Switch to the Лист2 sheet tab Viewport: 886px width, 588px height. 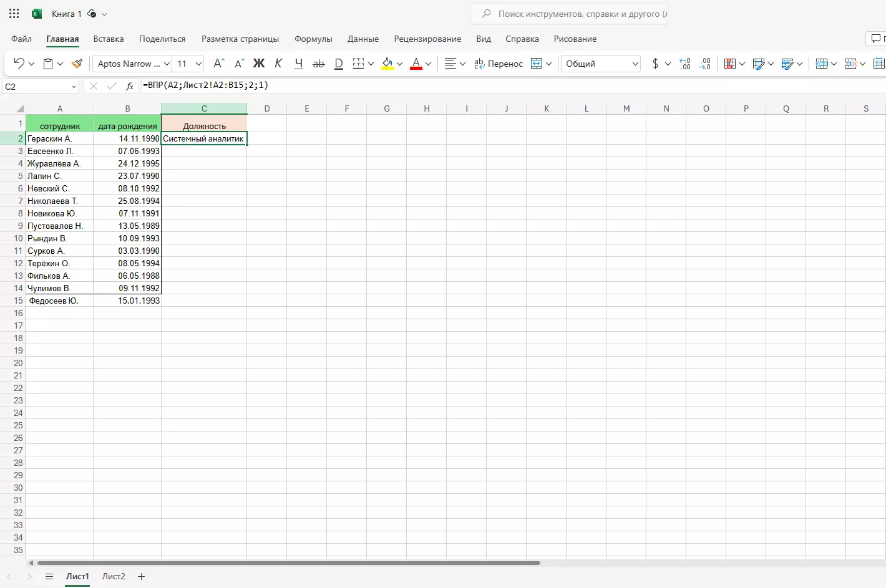(x=114, y=576)
